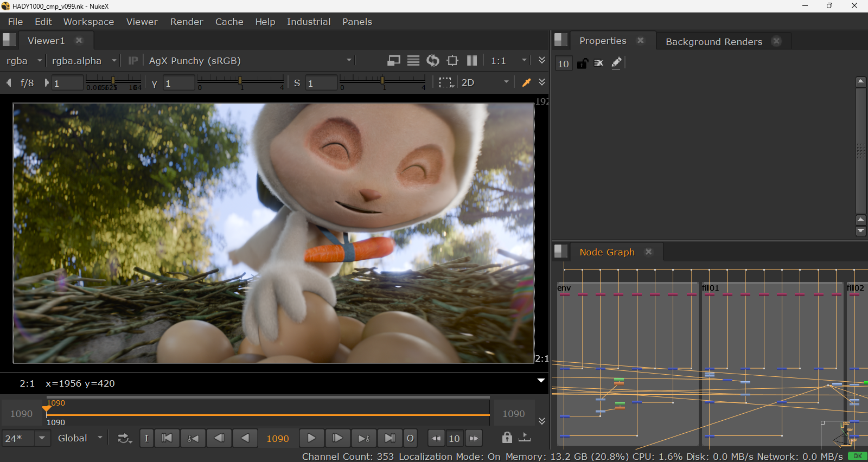Skip backward by frame increment

(x=436, y=438)
